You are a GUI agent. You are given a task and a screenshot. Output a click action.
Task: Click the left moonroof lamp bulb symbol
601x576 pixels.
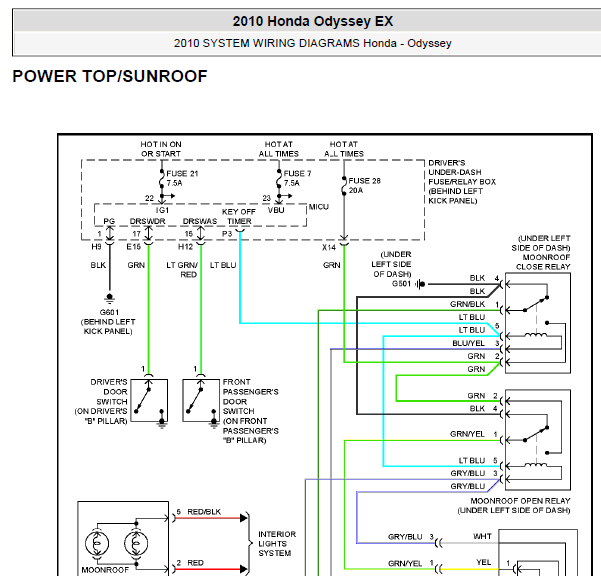97,543
